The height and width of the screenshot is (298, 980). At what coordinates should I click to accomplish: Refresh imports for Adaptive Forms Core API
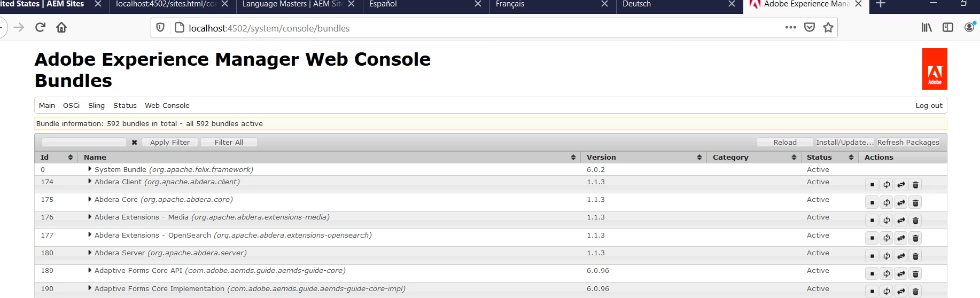[x=886, y=273]
